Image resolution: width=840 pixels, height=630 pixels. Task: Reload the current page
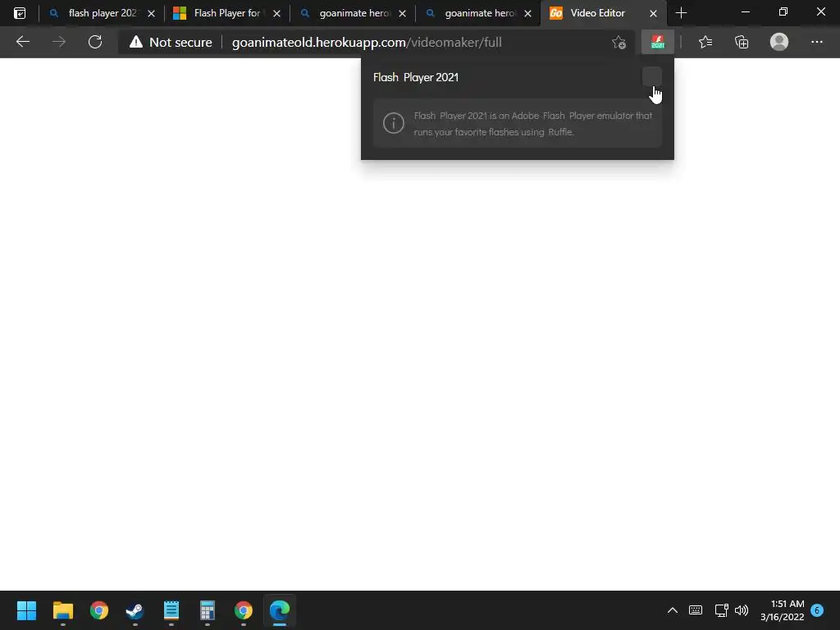click(x=95, y=42)
